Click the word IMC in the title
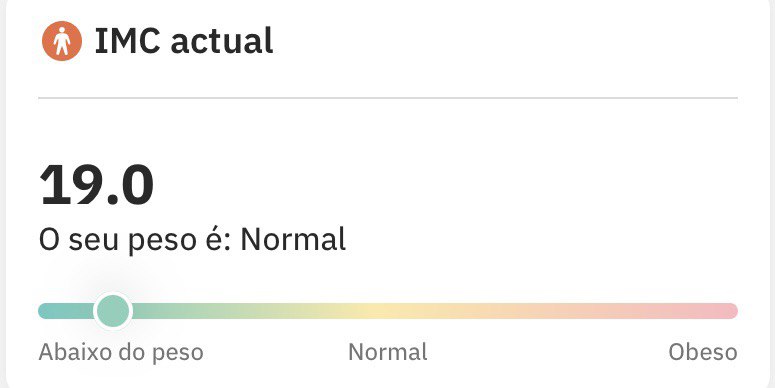 (127, 41)
